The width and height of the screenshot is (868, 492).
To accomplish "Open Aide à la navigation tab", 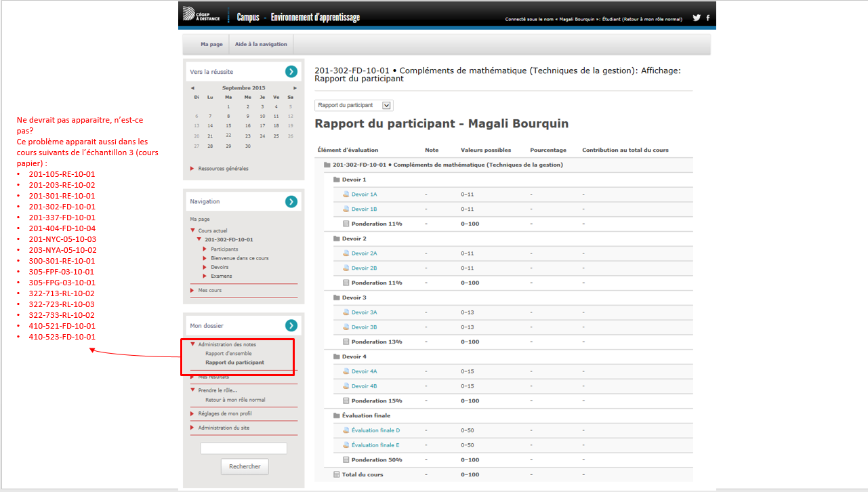I will pyautogui.click(x=261, y=44).
